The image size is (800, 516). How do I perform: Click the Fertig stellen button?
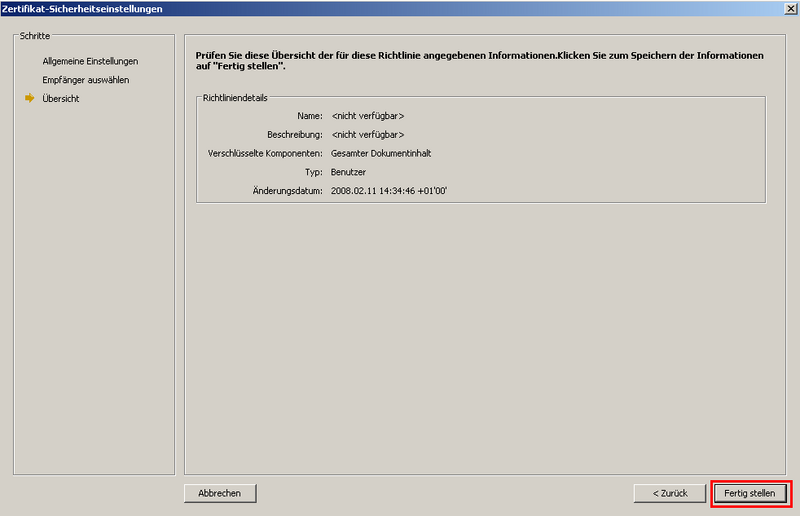(750, 493)
